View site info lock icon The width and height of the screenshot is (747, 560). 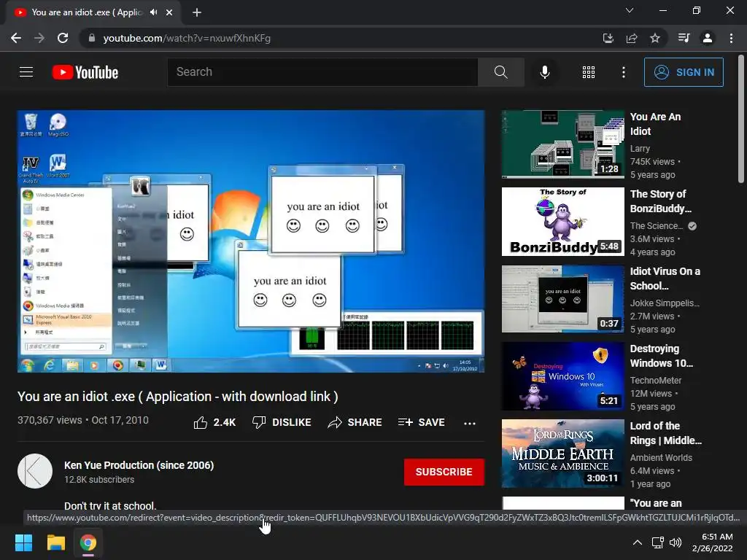tap(92, 38)
